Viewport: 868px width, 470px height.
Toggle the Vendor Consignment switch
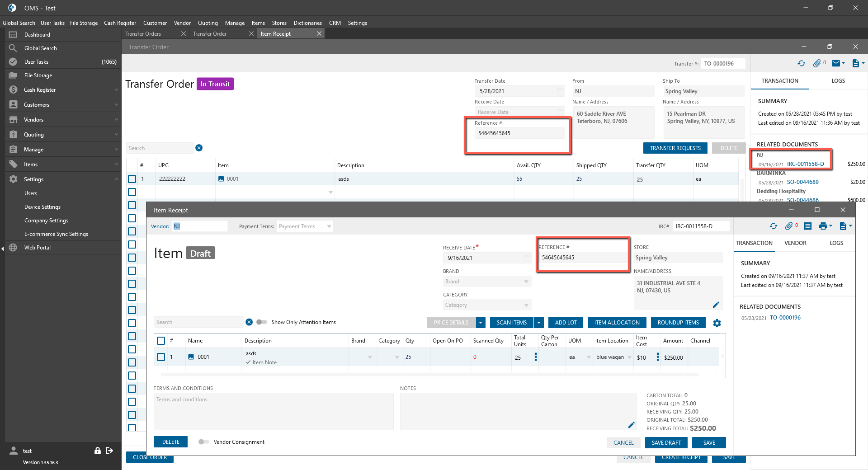click(x=203, y=442)
